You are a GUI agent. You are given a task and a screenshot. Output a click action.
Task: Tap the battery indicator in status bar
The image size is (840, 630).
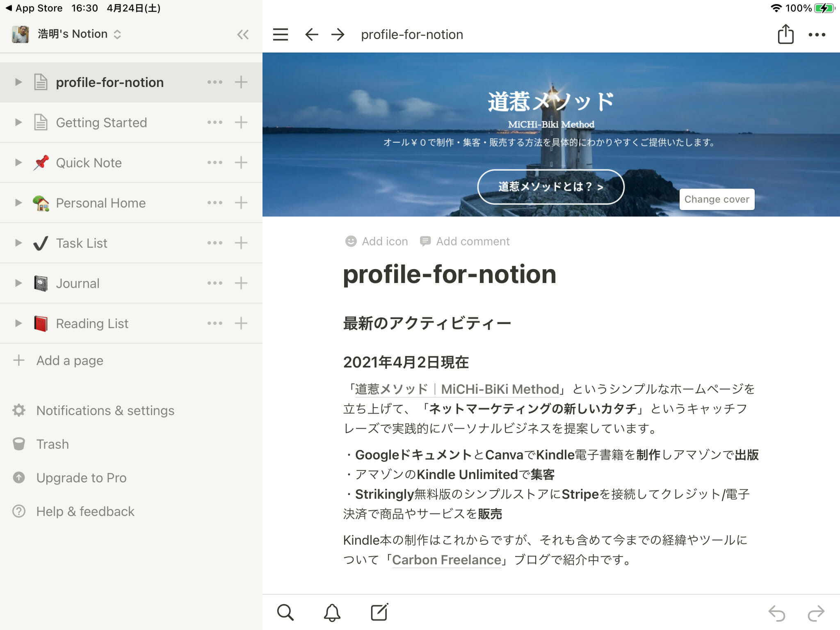pyautogui.click(x=824, y=8)
